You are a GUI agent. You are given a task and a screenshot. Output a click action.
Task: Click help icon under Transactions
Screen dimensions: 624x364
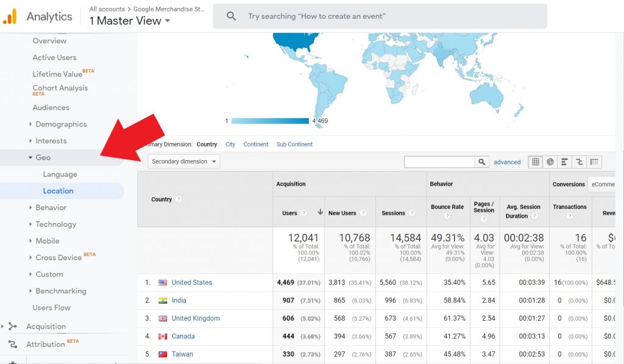[x=570, y=215]
